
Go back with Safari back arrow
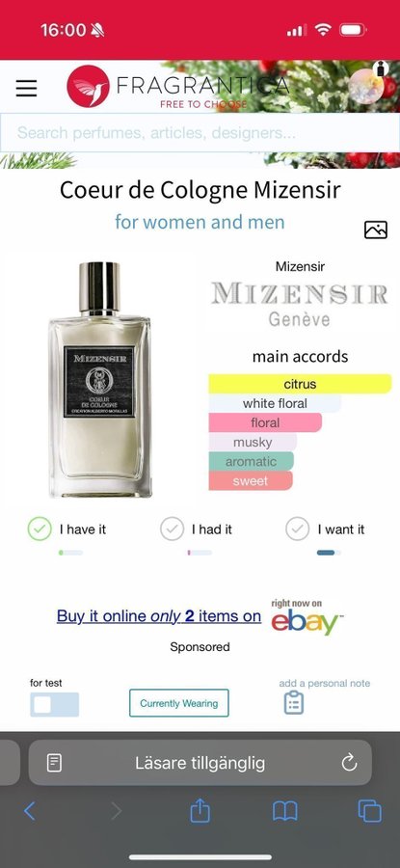(29, 811)
